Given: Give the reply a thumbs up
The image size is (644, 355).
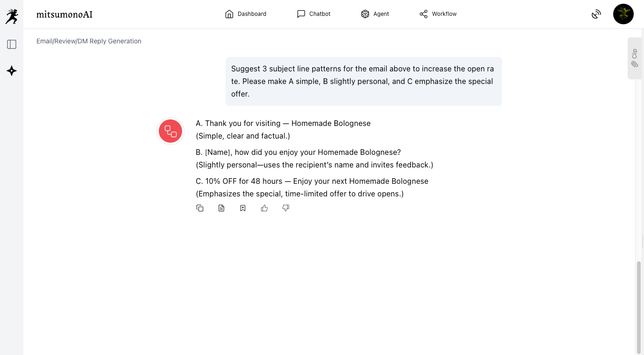Looking at the screenshot, I should 264,208.
